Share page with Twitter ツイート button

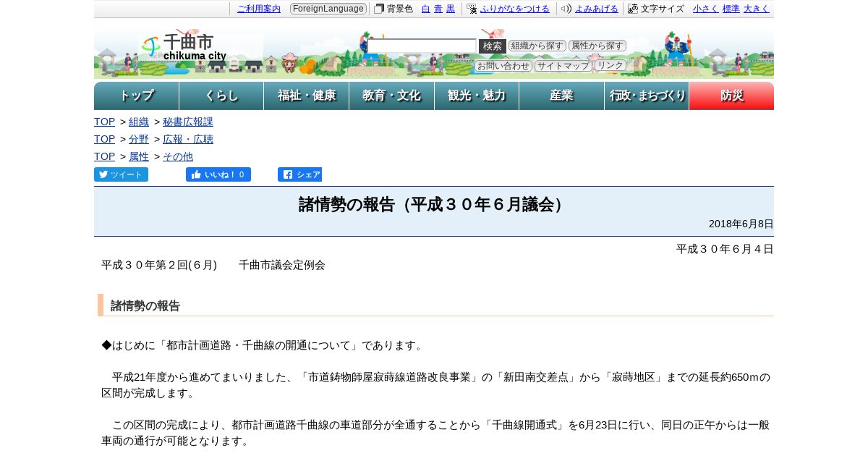121,174
